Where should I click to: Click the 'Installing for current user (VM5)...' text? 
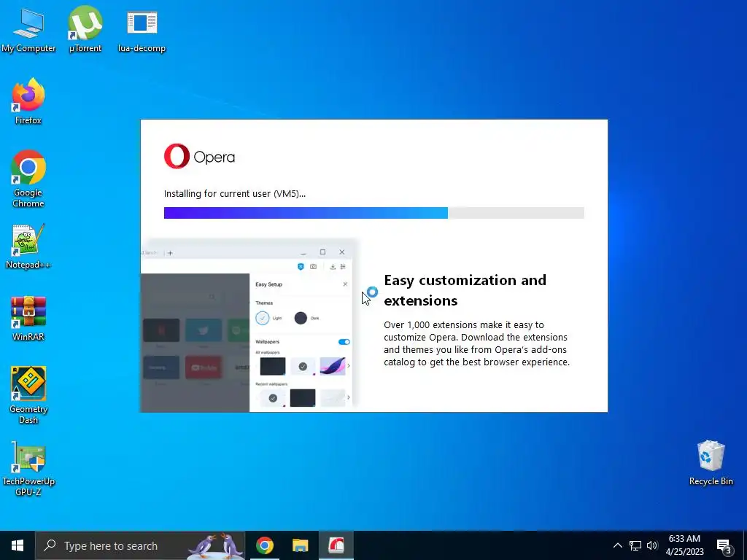(x=235, y=193)
